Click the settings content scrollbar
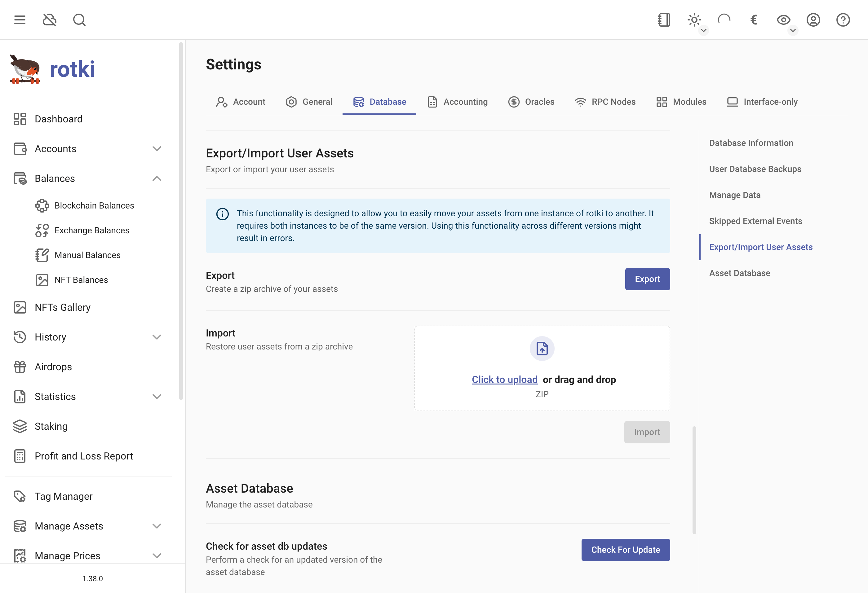Viewport: 868px width, 593px height. coord(694,480)
